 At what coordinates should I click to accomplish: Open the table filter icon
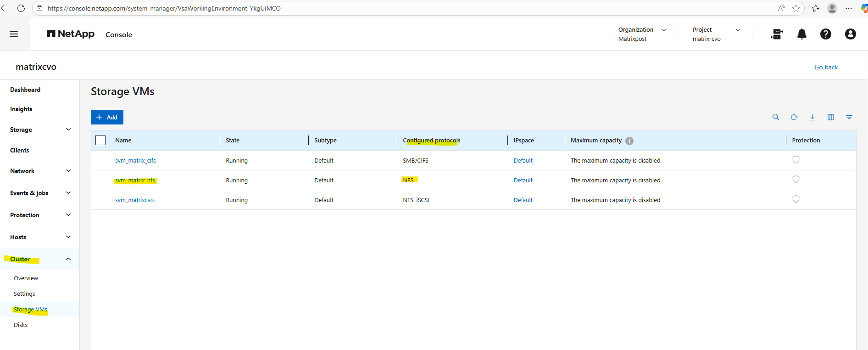pyautogui.click(x=849, y=117)
